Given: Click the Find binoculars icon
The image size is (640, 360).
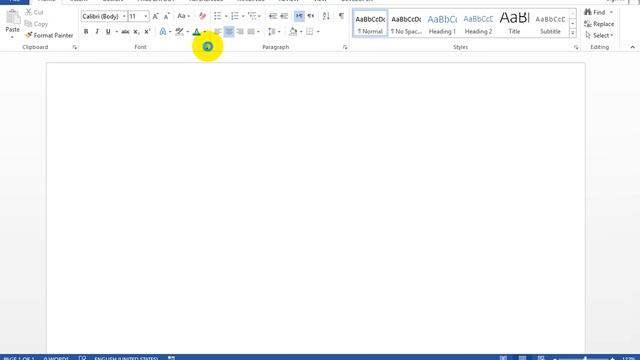Looking at the screenshot, I should 588,12.
